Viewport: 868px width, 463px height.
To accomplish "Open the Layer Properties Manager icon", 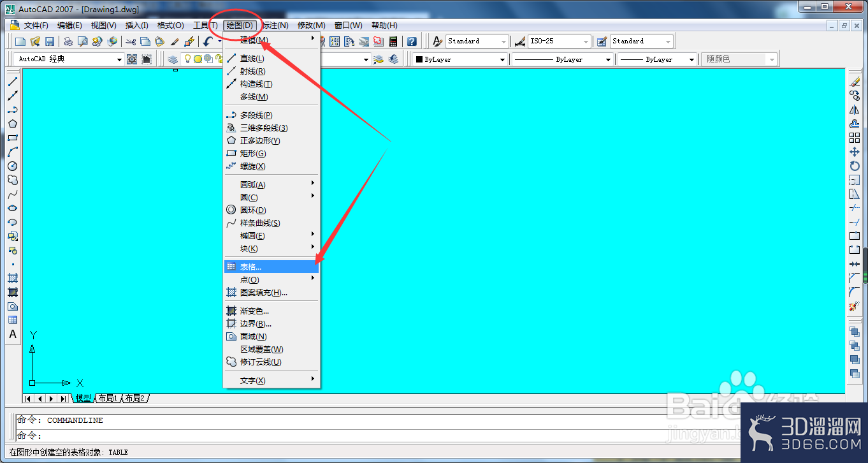I will pos(173,59).
